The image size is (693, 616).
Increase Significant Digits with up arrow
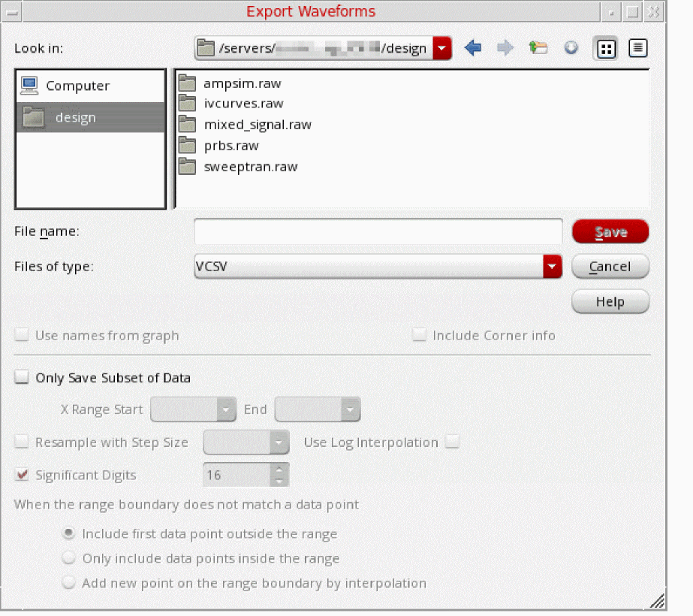[x=279, y=470]
